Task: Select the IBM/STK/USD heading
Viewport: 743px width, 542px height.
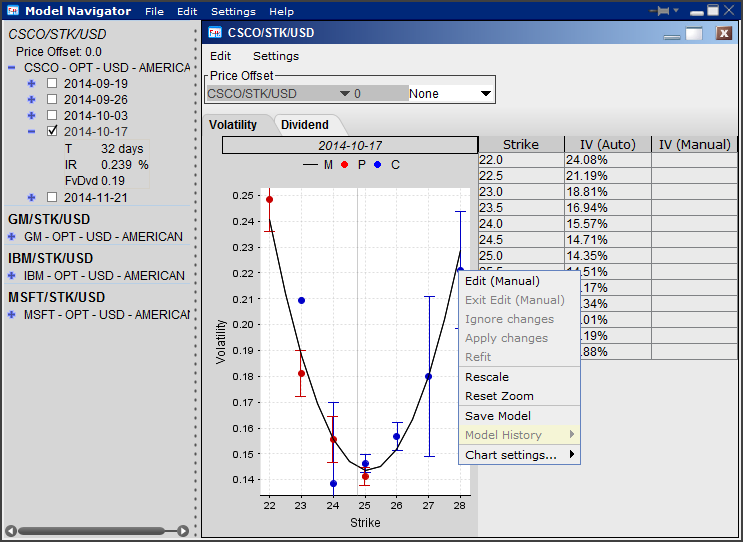Action: [x=50, y=258]
